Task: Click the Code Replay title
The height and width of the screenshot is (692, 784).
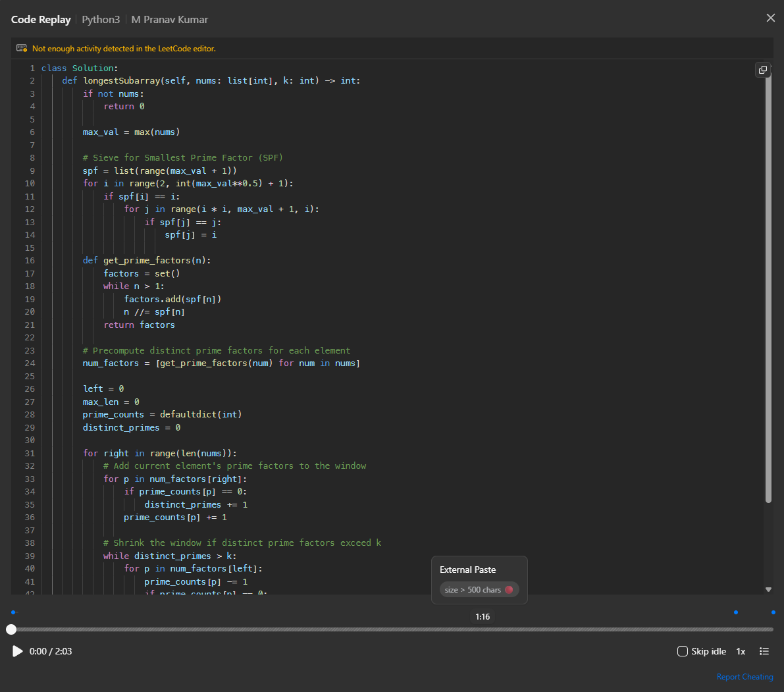Action: 41,20
